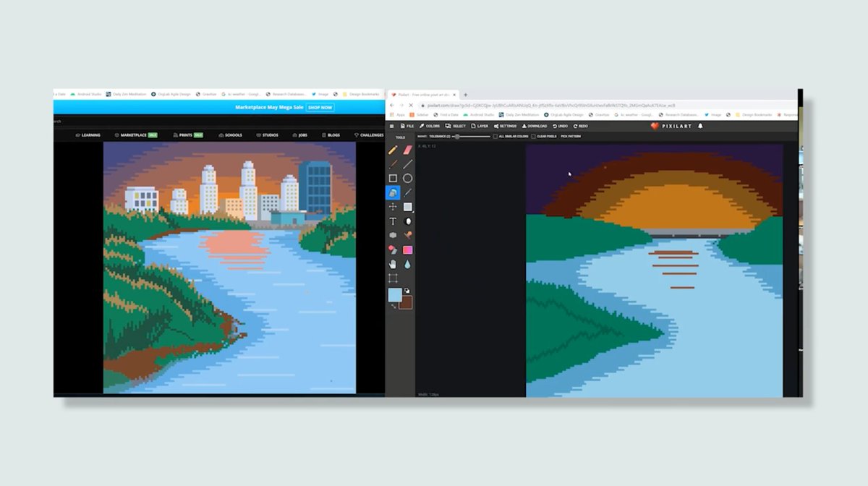Click the brown secondary color swatch
The width and height of the screenshot is (868, 486).
click(406, 303)
